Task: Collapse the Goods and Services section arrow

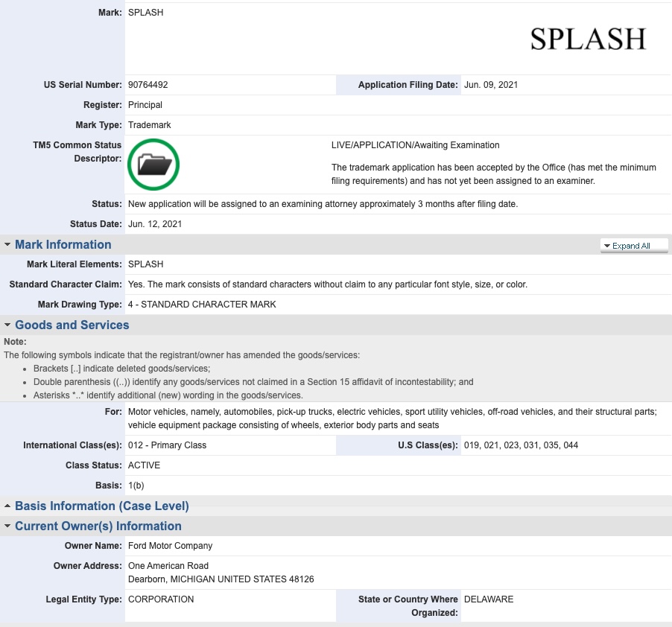Action: (7, 325)
